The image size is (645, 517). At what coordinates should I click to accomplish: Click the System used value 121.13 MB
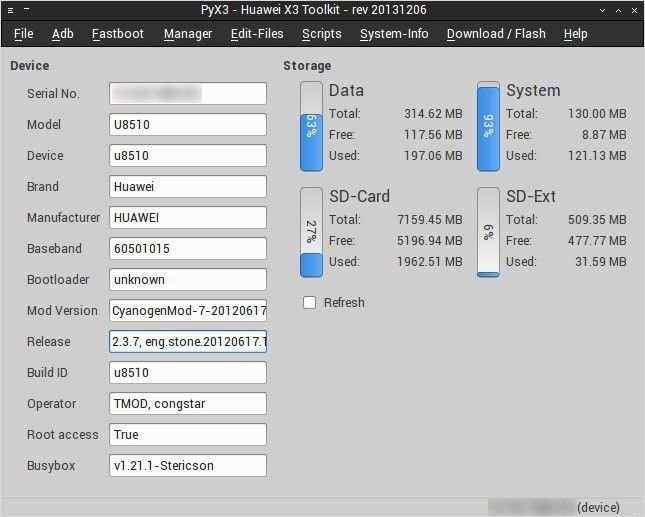597,155
